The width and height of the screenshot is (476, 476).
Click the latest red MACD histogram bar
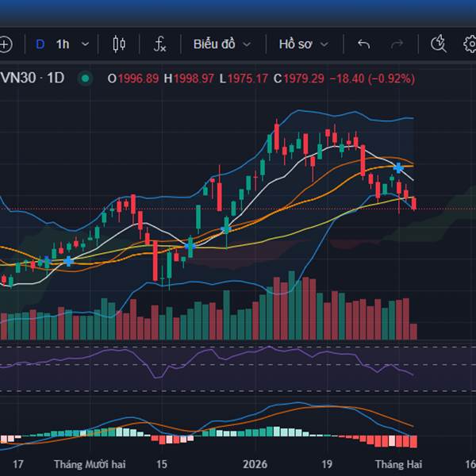point(413,442)
